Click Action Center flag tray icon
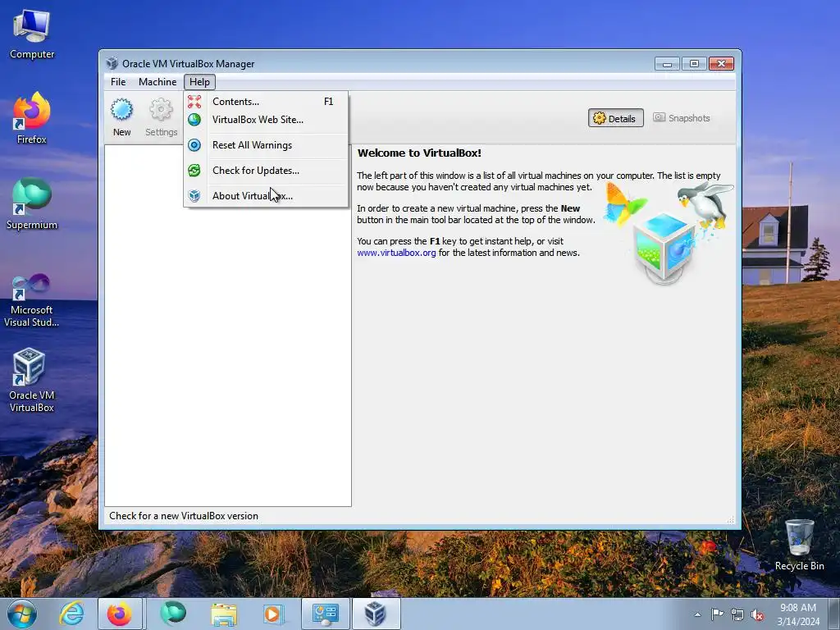This screenshot has height=630, width=840. [x=717, y=614]
